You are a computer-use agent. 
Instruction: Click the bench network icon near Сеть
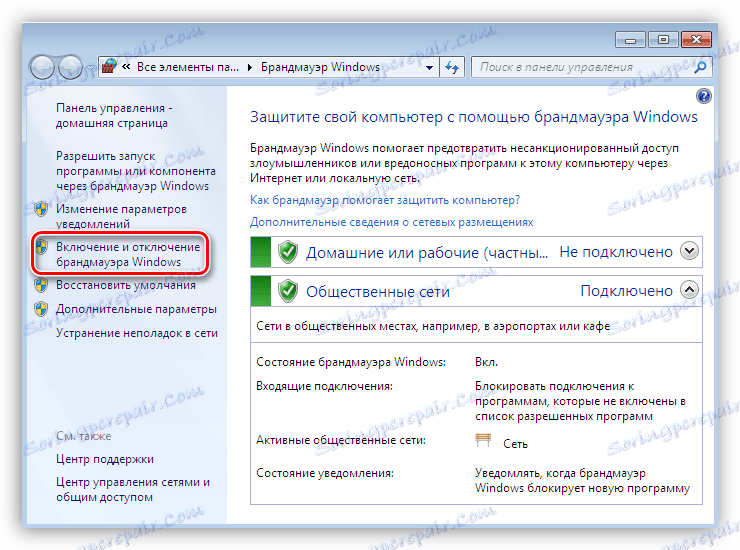[x=483, y=440]
